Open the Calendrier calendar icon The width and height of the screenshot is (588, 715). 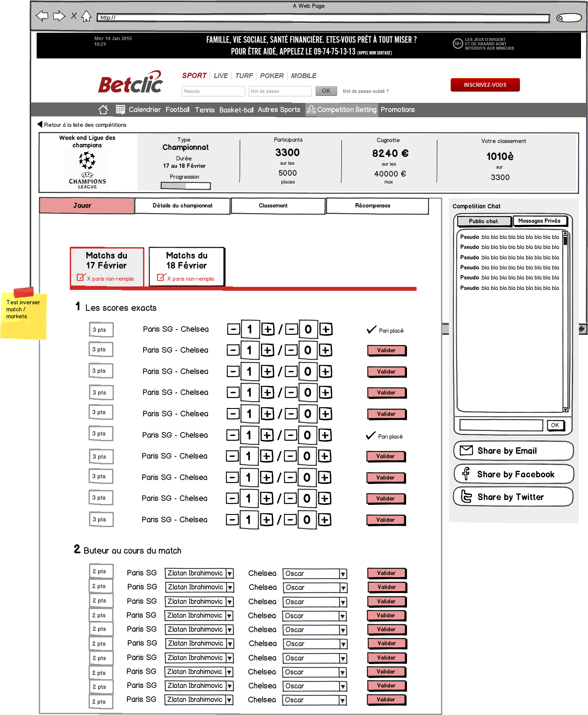point(120,109)
